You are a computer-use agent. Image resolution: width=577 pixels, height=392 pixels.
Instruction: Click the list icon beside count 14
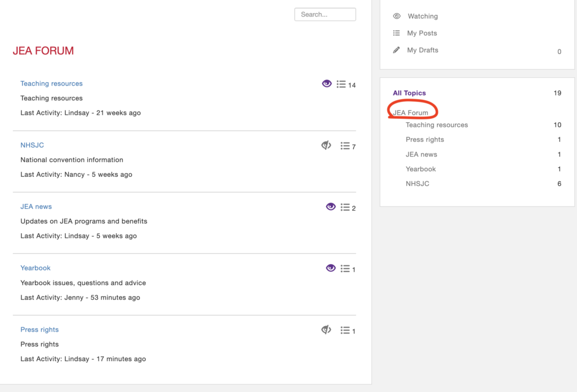pyautogui.click(x=341, y=84)
